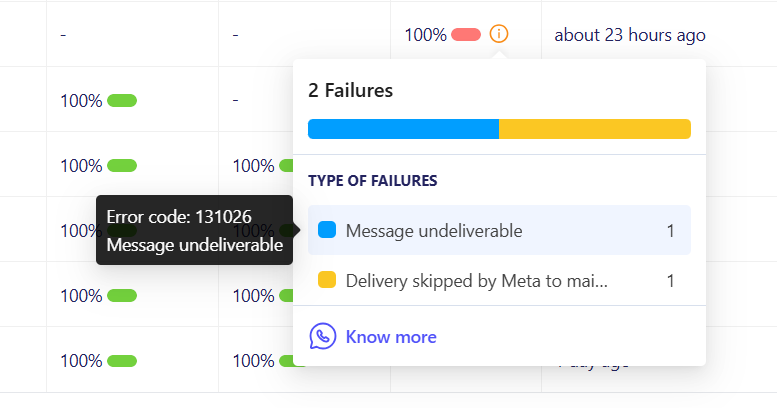The height and width of the screenshot is (408, 777).
Task: Click bottom row's first-column green pill
Action: coord(122,360)
